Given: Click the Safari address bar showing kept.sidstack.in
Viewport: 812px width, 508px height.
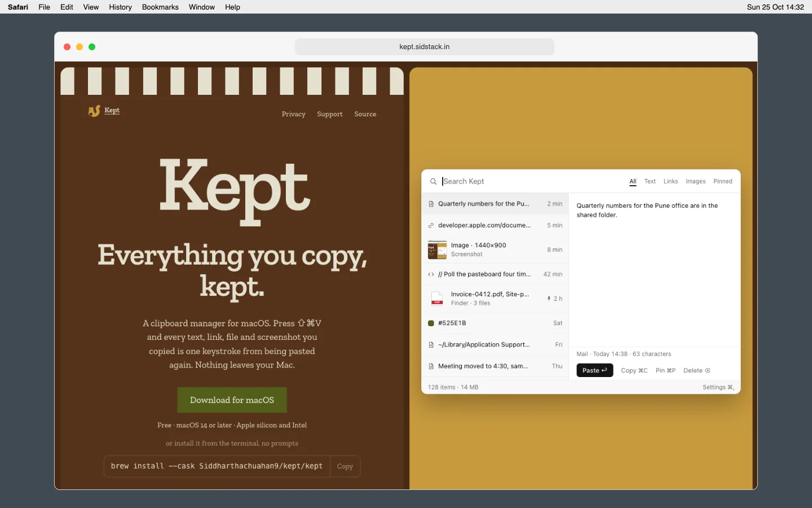Looking at the screenshot, I should 424,47.
